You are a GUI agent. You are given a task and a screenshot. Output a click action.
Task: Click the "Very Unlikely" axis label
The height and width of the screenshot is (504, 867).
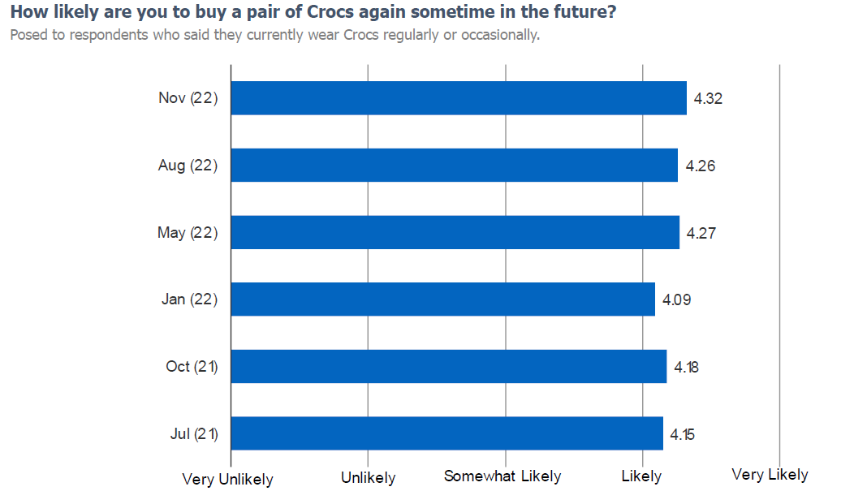click(x=228, y=480)
